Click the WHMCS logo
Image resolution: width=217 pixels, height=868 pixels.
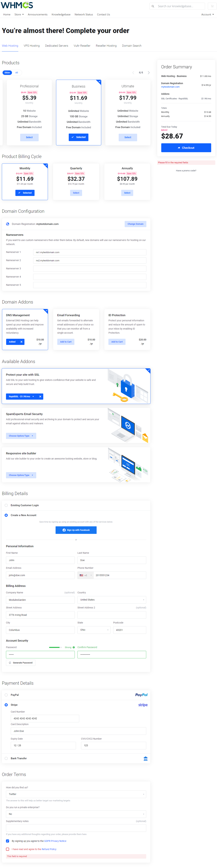tap(17, 5)
